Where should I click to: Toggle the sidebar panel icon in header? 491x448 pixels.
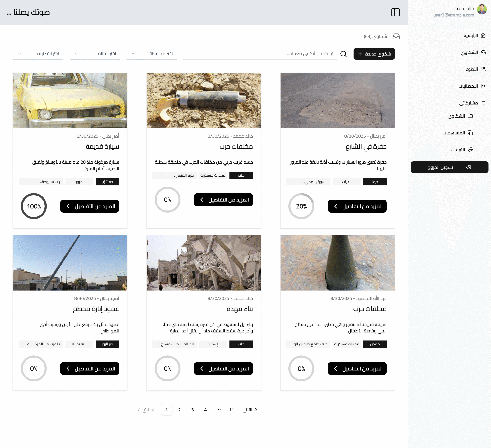pos(395,12)
